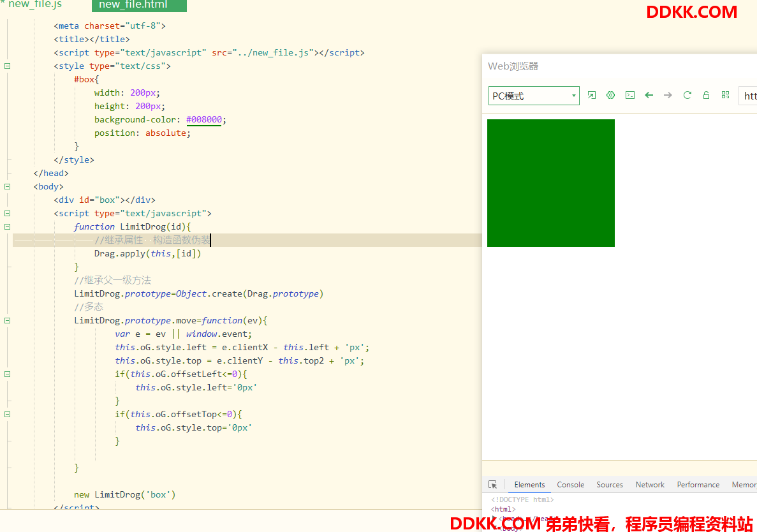Screen dimensions: 757x532
Task: Activate the DevTools inspect element picker
Action: pyautogui.click(x=492, y=484)
